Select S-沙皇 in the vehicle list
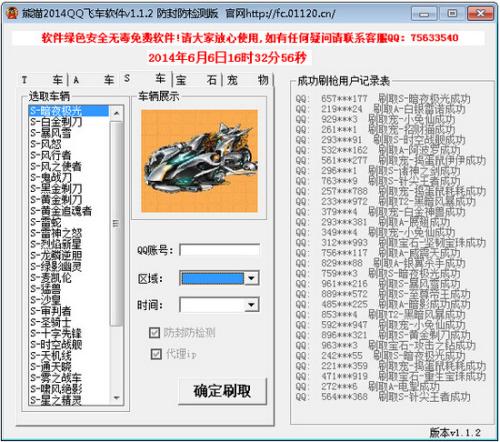 pos(69,300)
